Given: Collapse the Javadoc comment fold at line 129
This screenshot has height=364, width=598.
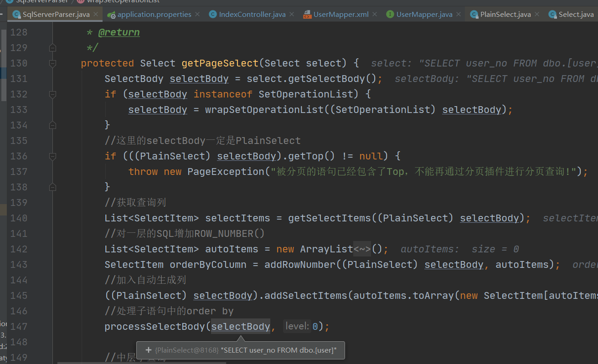Looking at the screenshot, I should (x=52, y=48).
